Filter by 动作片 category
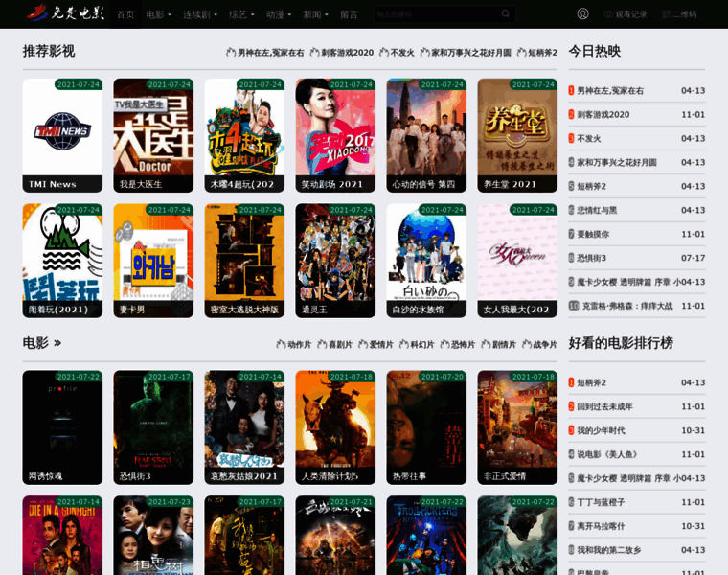The width and height of the screenshot is (728, 575). (x=293, y=345)
